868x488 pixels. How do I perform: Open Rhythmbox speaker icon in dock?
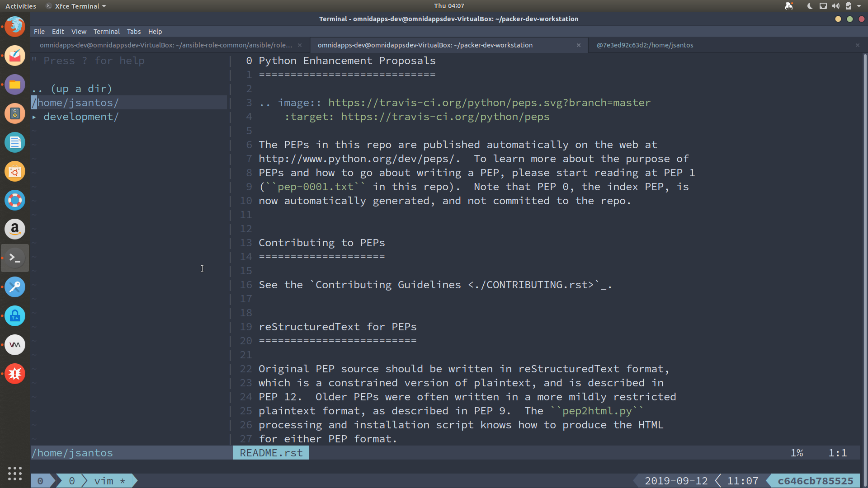pyautogui.click(x=15, y=113)
